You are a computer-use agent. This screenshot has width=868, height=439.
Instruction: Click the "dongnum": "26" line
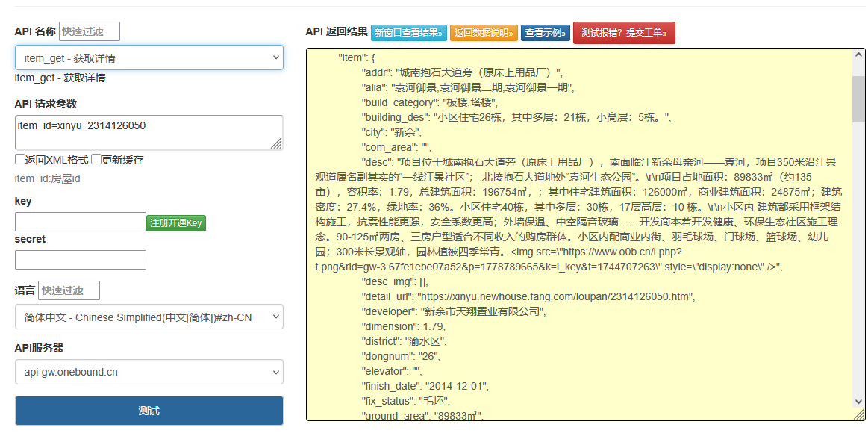pos(402,356)
